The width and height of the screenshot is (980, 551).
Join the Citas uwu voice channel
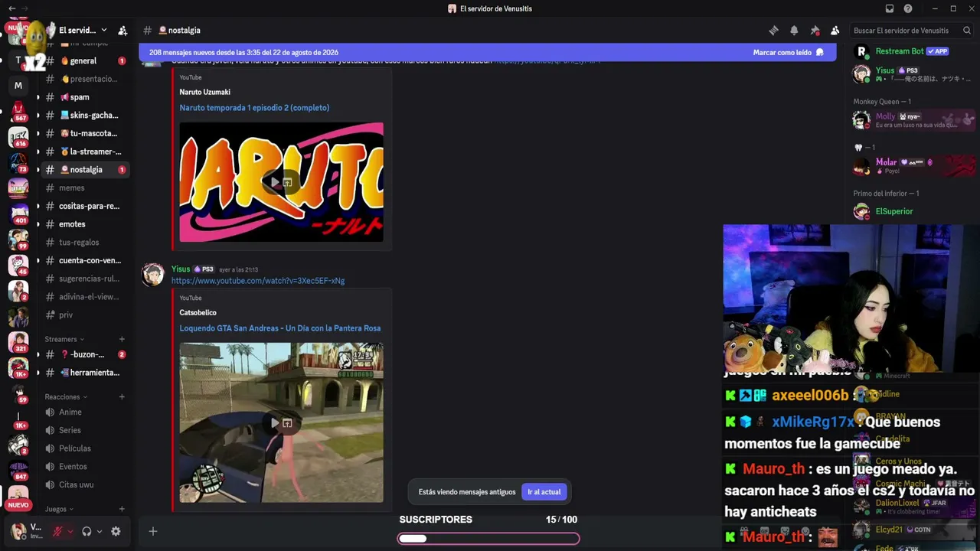click(x=83, y=484)
